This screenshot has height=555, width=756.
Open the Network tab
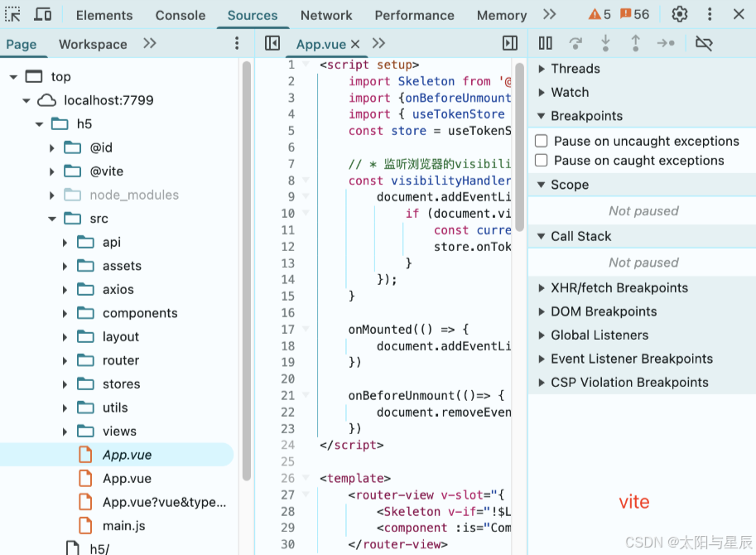(x=326, y=15)
